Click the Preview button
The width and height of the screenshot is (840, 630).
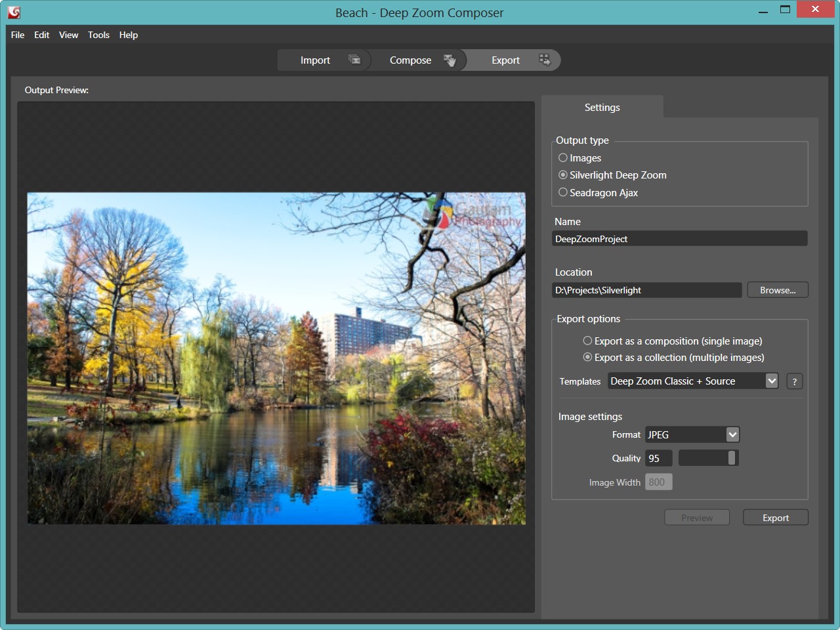697,518
